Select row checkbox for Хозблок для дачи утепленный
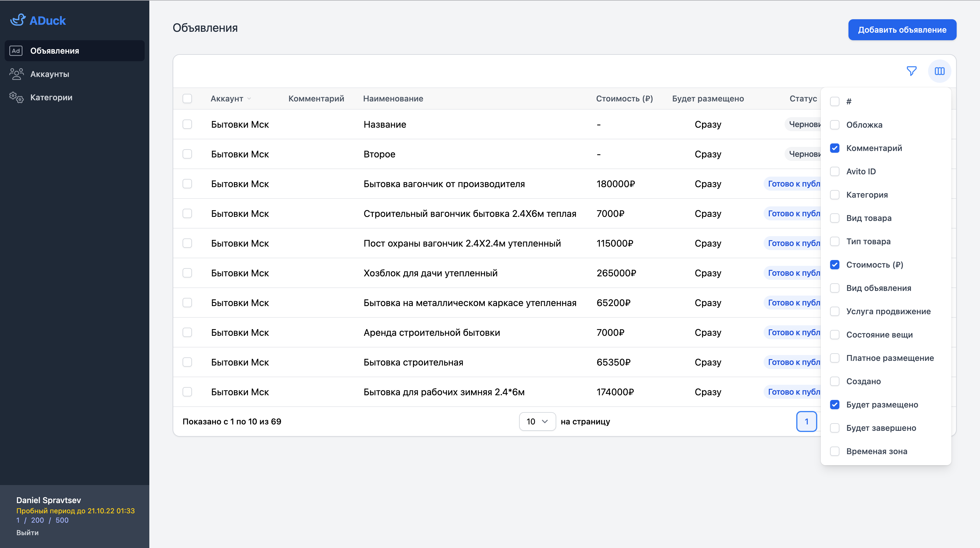This screenshot has height=548, width=980. pyautogui.click(x=187, y=273)
